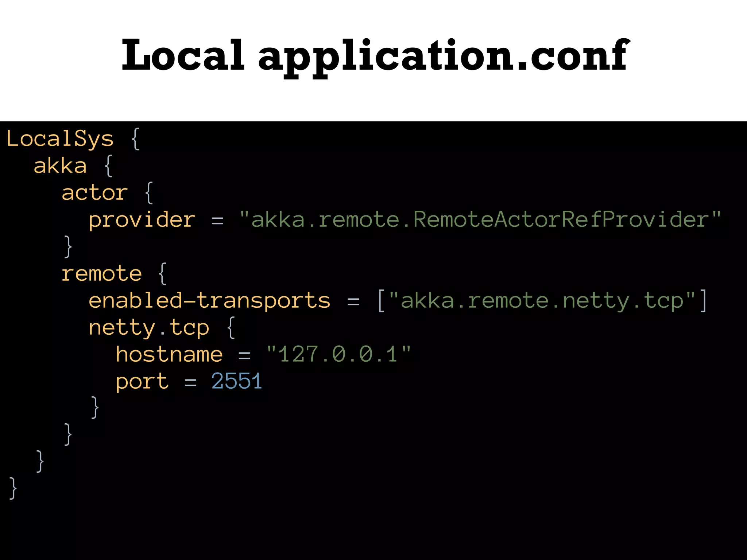The width and height of the screenshot is (747, 560).
Task: Click the 'akka' block name
Action: tap(60, 166)
